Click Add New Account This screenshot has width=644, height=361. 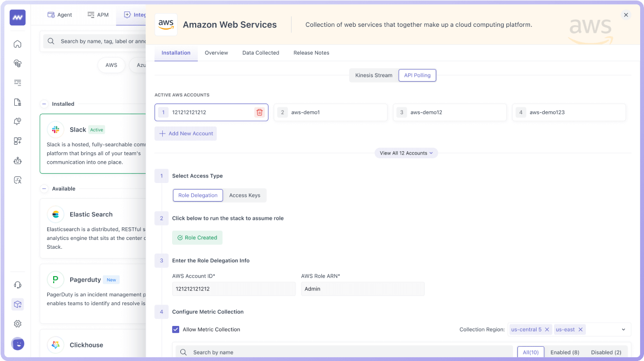click(x=186, y=134)
